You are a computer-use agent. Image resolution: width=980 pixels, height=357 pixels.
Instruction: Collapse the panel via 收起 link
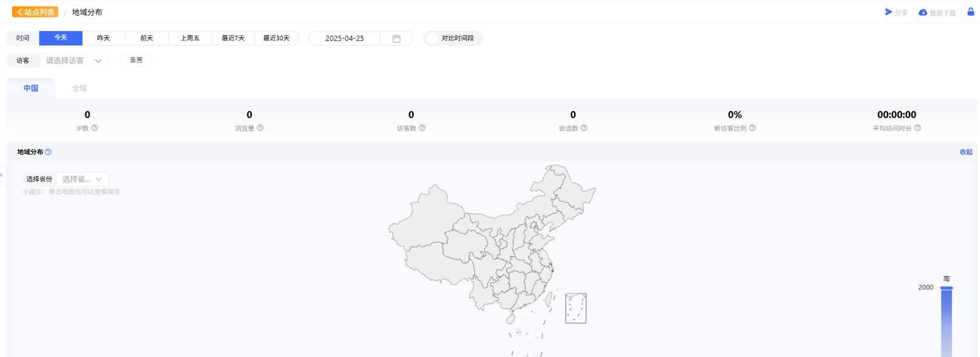[966, 152]
